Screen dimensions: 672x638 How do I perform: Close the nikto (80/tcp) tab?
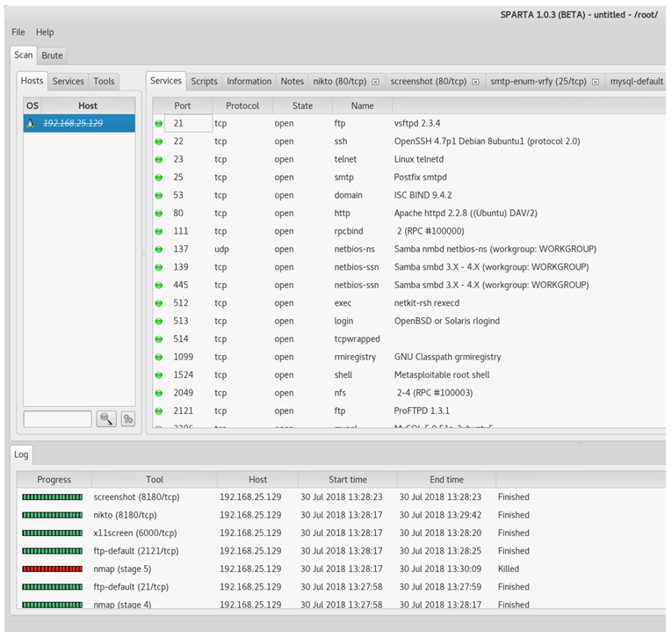pos(375,82)
